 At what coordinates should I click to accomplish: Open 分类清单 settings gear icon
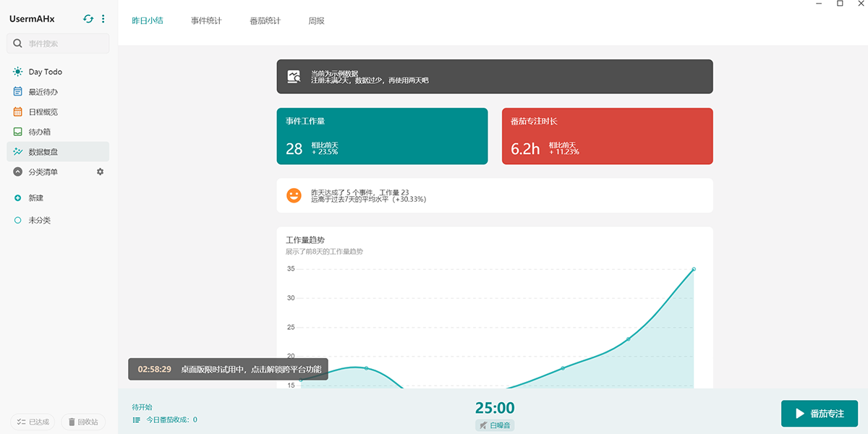pyautogui.click(x=101, y=171)
